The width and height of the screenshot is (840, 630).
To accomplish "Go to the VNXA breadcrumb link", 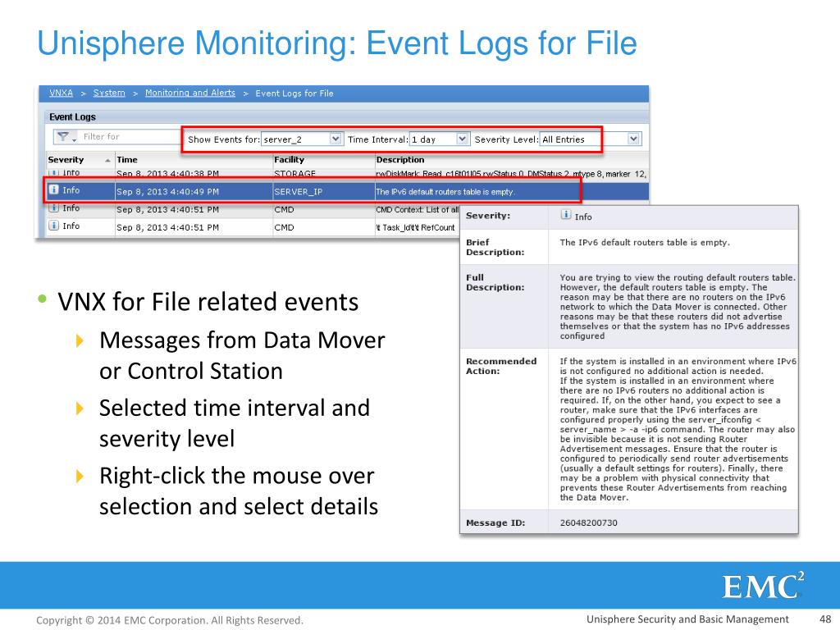I will click(x=61, y=93).
